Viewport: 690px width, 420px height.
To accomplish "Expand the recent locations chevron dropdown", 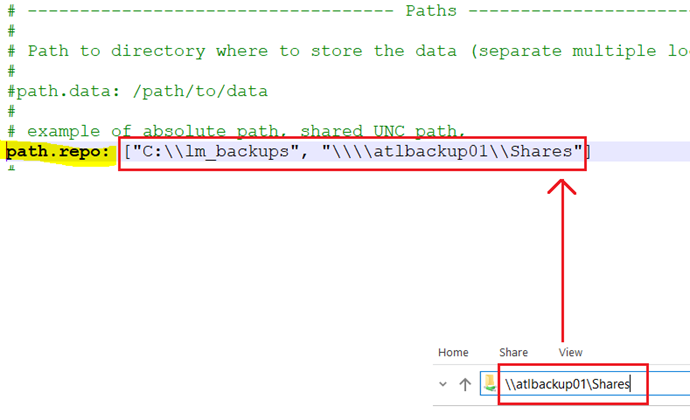I will 443,384.
